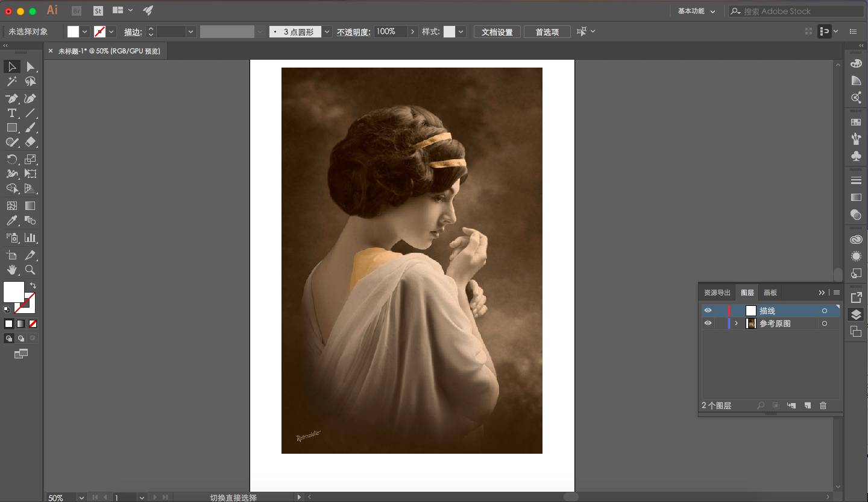Choose the Eyedropper tool
This screenshot has width=868, height=502.
11,221
